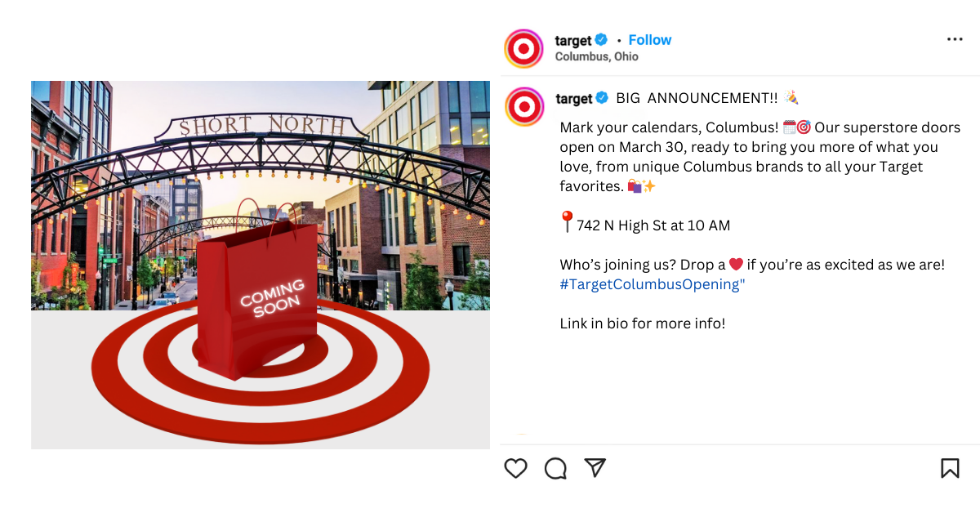Screen dimensions: 980x513
Task: Click the verified badge in the caption
Action: point(602,98)
